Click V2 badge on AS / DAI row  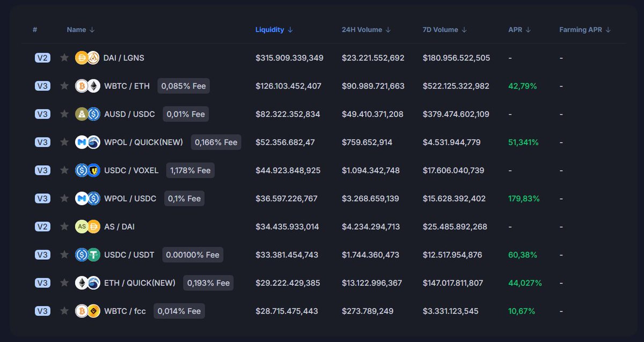pos(42,227)
